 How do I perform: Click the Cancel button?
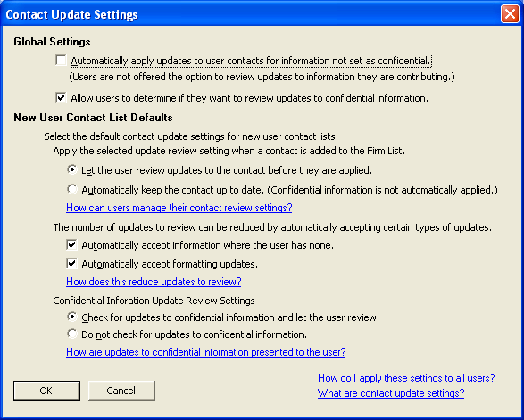(121, 391)
